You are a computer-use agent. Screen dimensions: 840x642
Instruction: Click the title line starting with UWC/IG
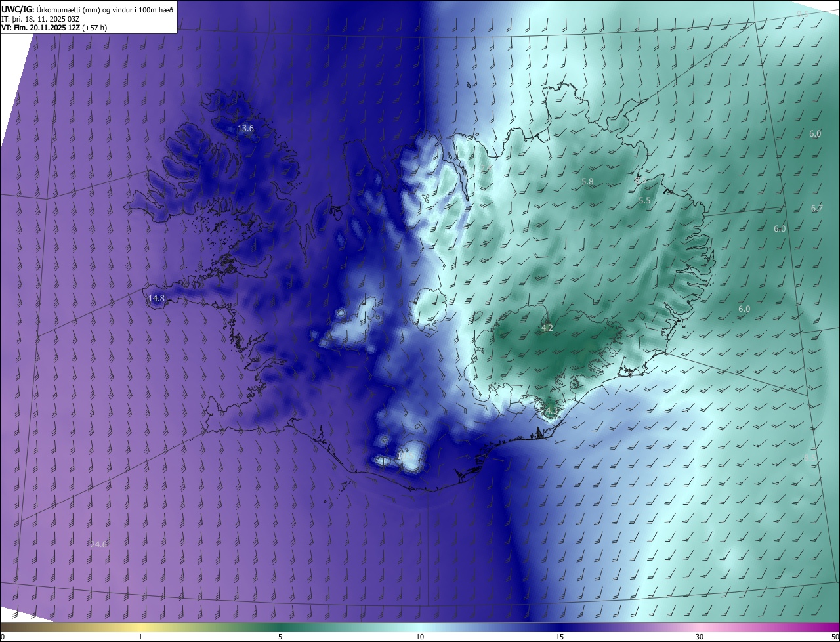click(x=87, y=9)
